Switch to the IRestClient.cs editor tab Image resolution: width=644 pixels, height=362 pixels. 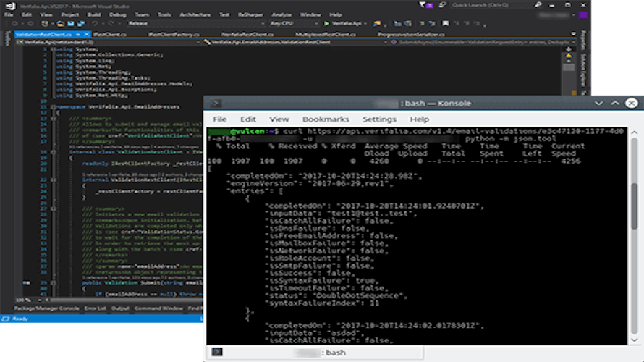click(x=110, y=35)
